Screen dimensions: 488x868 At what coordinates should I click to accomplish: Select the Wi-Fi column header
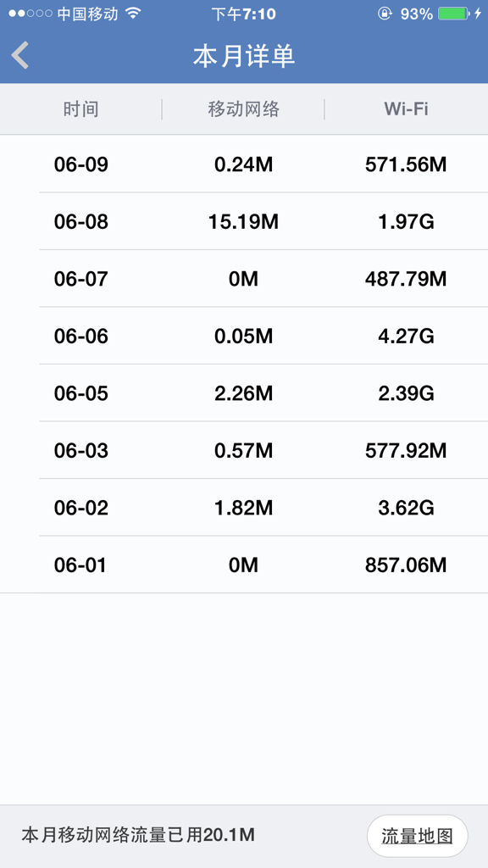click(406, 109)
